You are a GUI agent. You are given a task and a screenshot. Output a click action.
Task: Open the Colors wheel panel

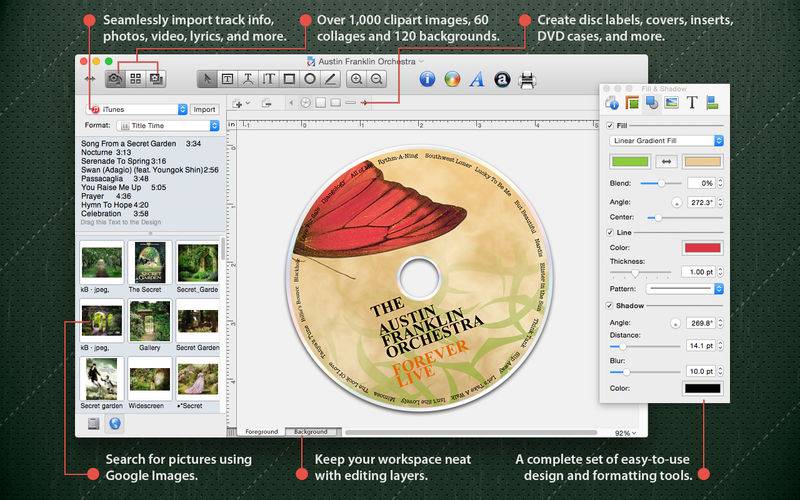tap(452, 79)
